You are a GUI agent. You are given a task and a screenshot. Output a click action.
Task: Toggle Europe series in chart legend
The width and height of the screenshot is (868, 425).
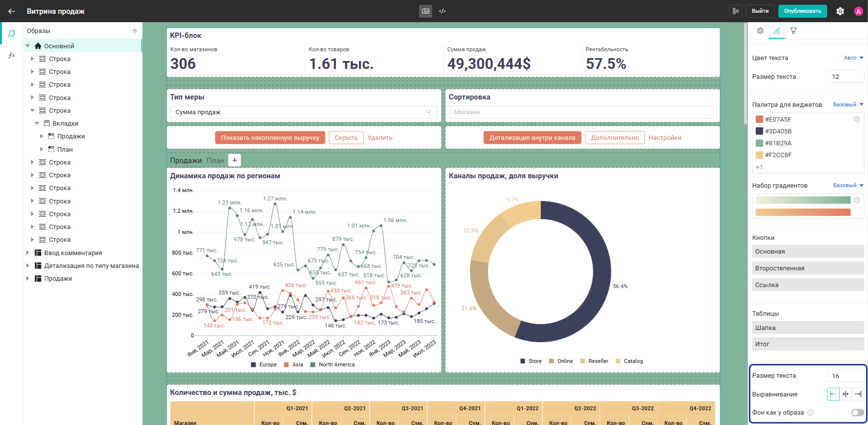[x=264, y=365]
